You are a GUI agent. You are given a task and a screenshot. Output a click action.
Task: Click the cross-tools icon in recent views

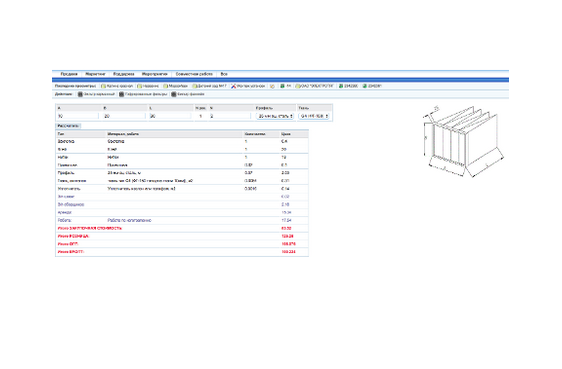[x=233, y=86]
